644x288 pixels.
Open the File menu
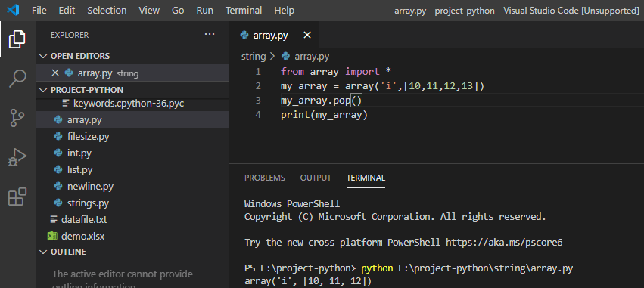[x=39, y=11]
